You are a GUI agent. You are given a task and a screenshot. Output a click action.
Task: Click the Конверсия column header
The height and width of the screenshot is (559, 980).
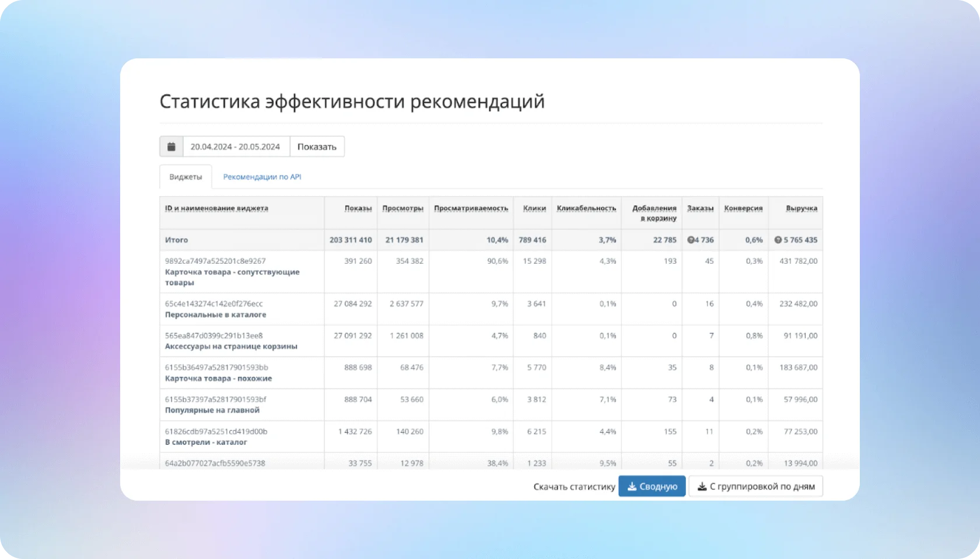coord(743,208)
